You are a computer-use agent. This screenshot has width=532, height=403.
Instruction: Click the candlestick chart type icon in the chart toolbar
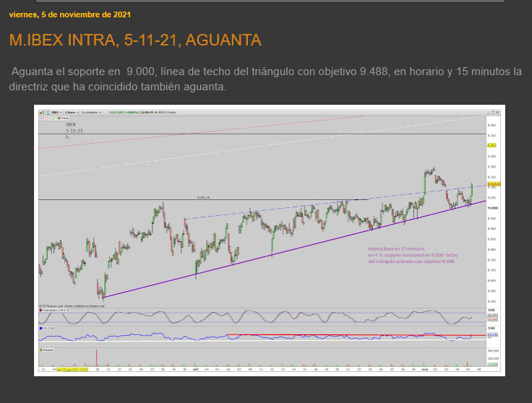(42, 113)
